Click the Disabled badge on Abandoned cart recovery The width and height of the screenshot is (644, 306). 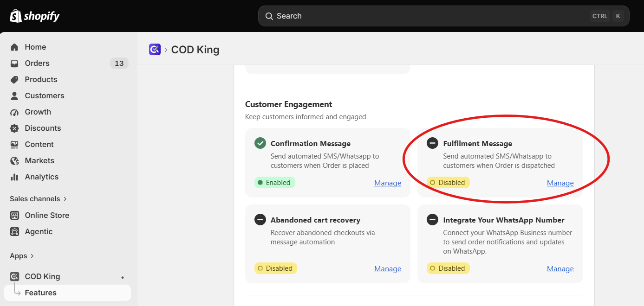pos(276,268)
